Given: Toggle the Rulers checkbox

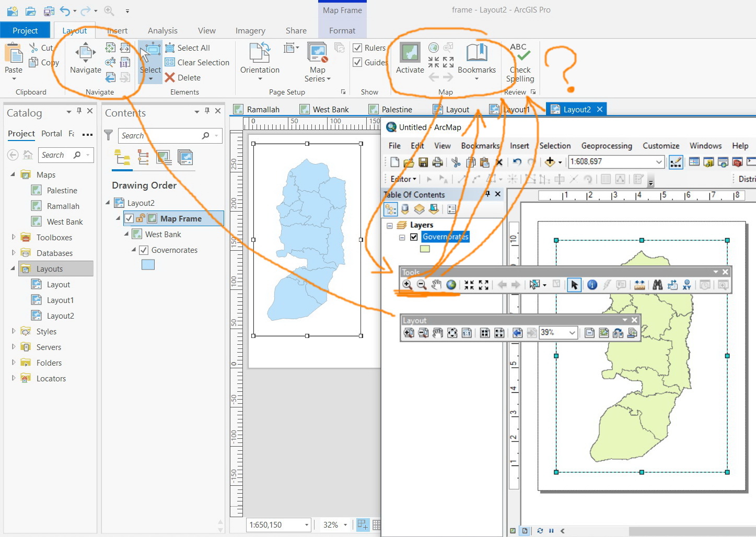Looking at the screenshot, I should click(357, 48).
